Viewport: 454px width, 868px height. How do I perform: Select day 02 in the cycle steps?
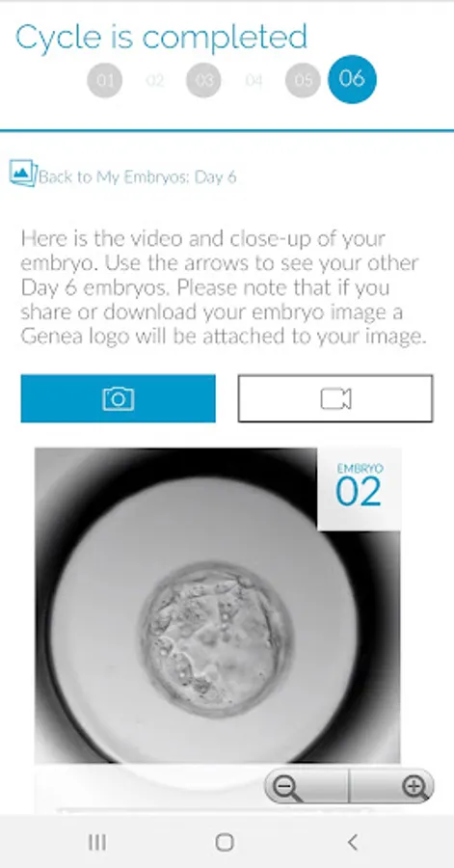coord(155,80)
